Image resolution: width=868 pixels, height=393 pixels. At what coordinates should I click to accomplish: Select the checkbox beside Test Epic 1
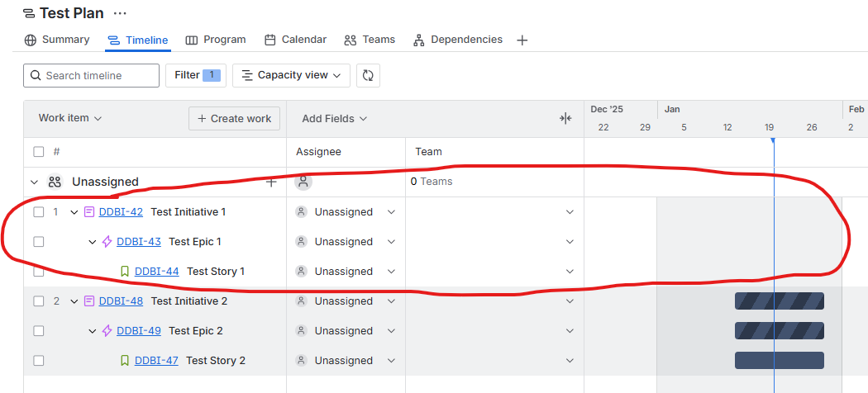(38, 242)
